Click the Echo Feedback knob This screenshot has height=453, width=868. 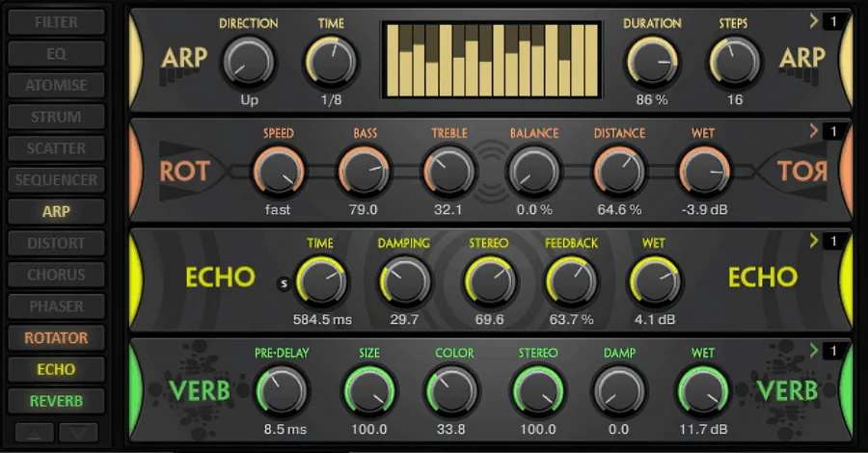571,281
